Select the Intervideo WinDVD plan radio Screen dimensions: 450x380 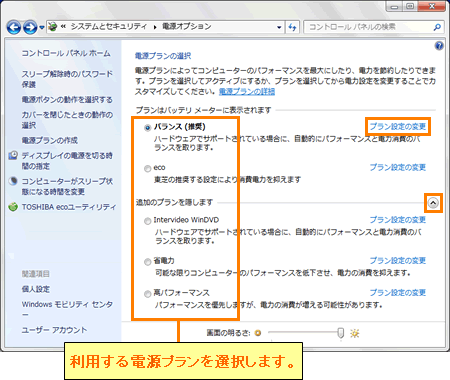pyautogui.click(x=147, y=221)
